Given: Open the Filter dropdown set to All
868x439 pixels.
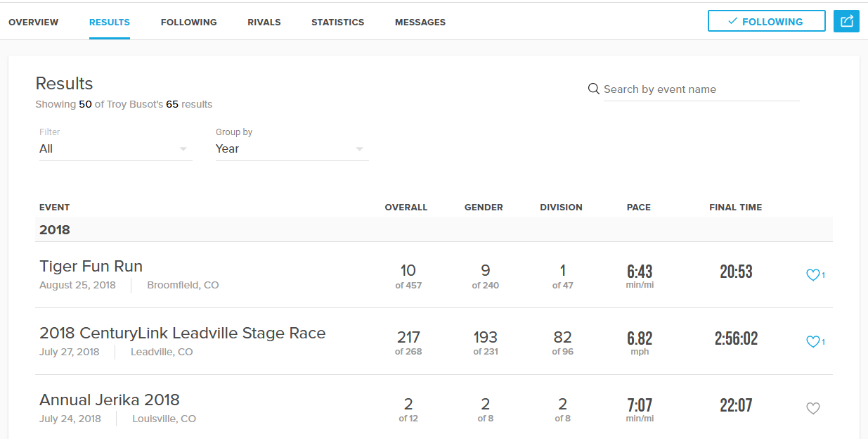Looking at the screenshot, I should pyautogui.click(x=115, y=149).
